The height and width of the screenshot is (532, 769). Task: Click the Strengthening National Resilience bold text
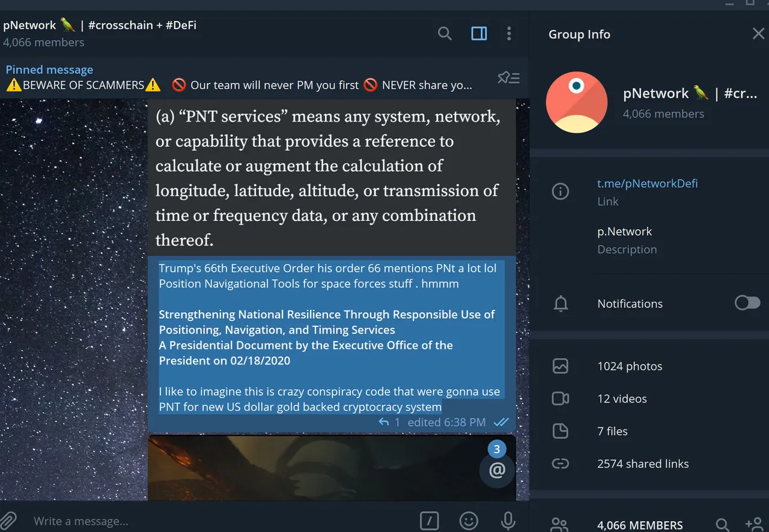327,322
